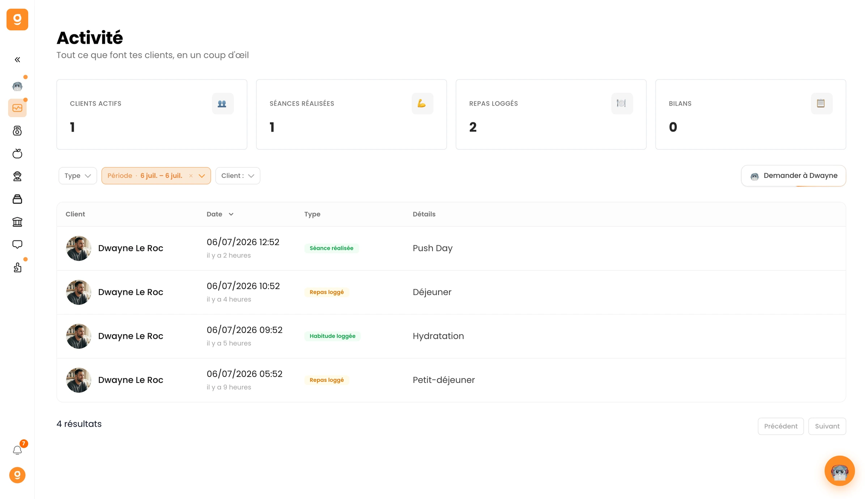Expand the Période date range dropdown

tap(202, 176)
